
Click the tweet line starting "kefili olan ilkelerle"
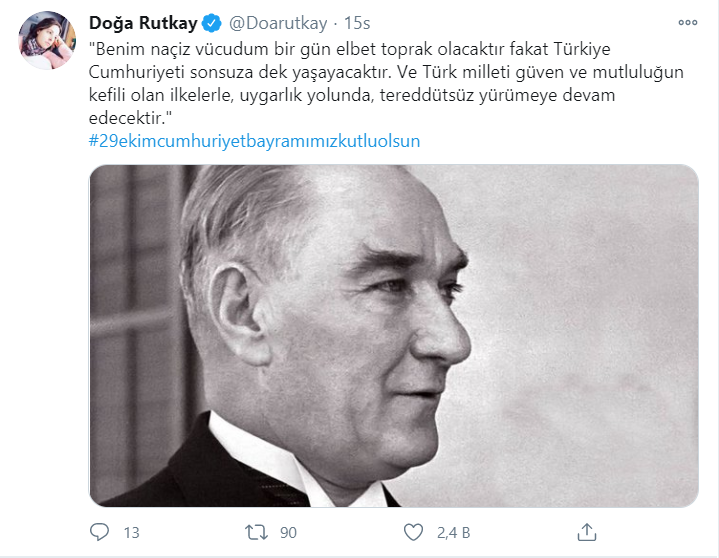(352, 95)
